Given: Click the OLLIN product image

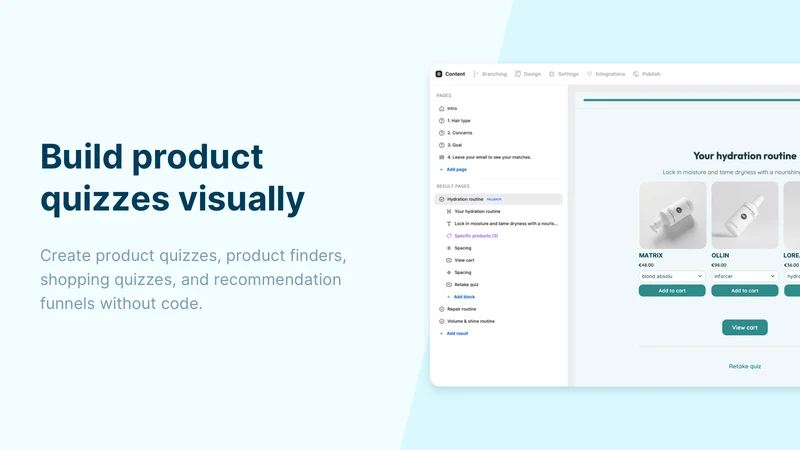Looking at the screenshot, I should tap(745, 215).
